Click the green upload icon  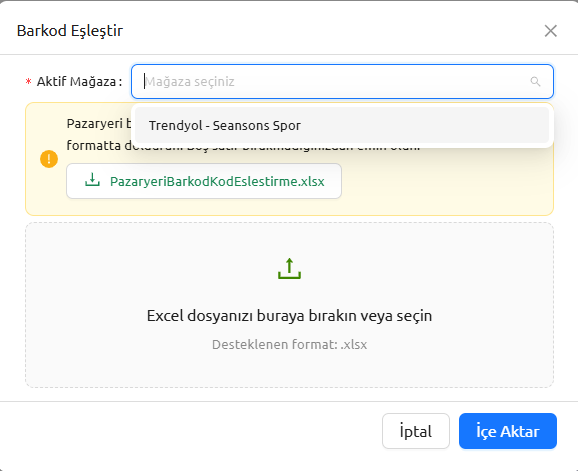tap(289, 269)
